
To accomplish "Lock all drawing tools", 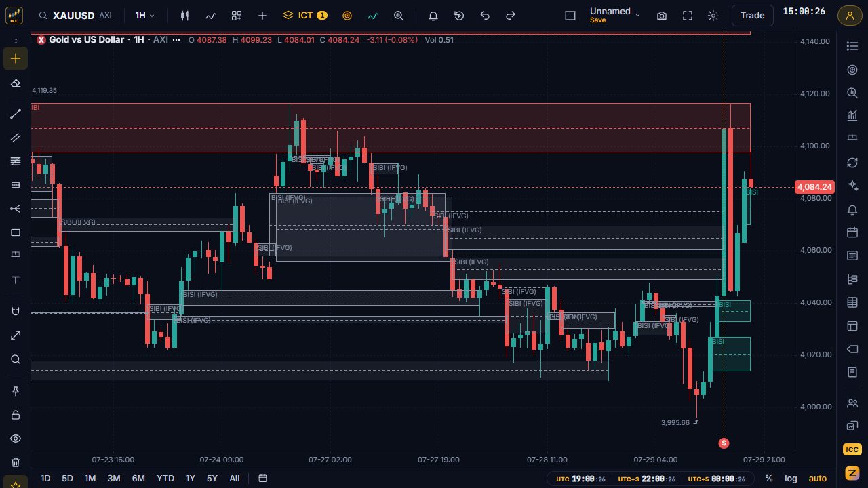I will tap(16, 415).
